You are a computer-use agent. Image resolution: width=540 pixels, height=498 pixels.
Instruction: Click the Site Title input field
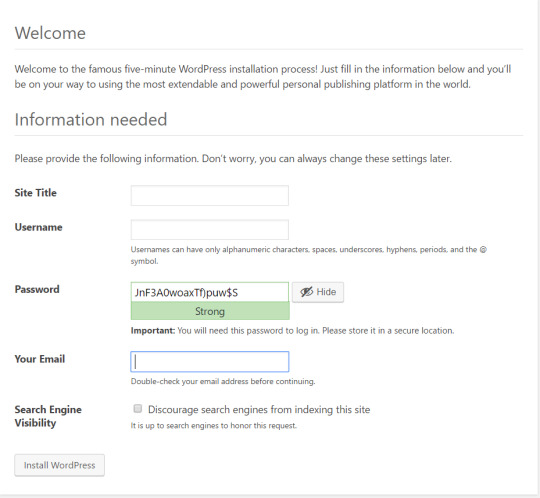click(209, 195)
